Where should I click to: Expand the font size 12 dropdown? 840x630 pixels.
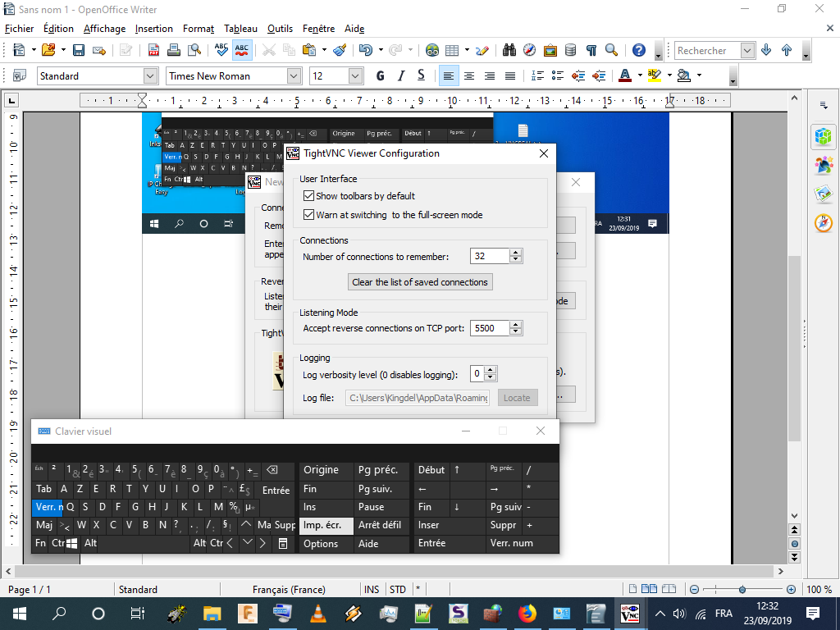click(x=355, y=76)
